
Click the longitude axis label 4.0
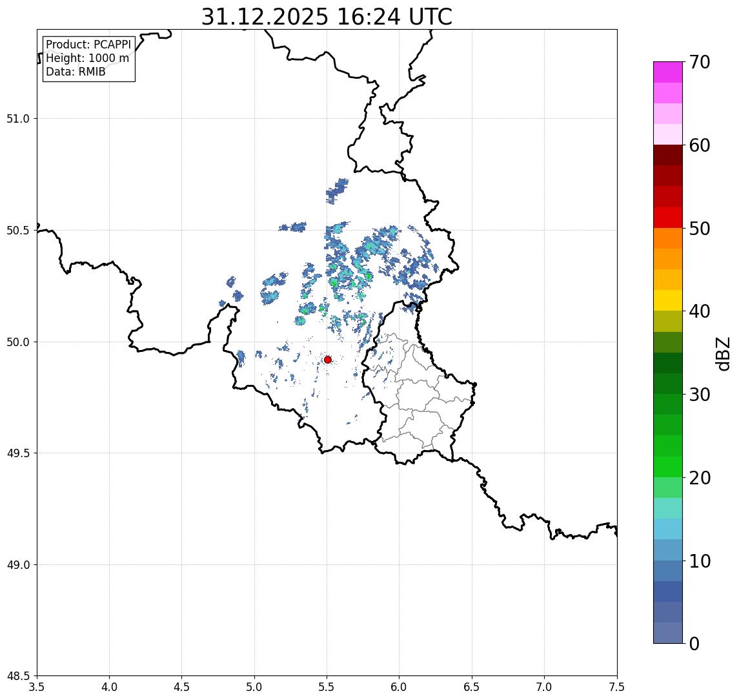109,687
